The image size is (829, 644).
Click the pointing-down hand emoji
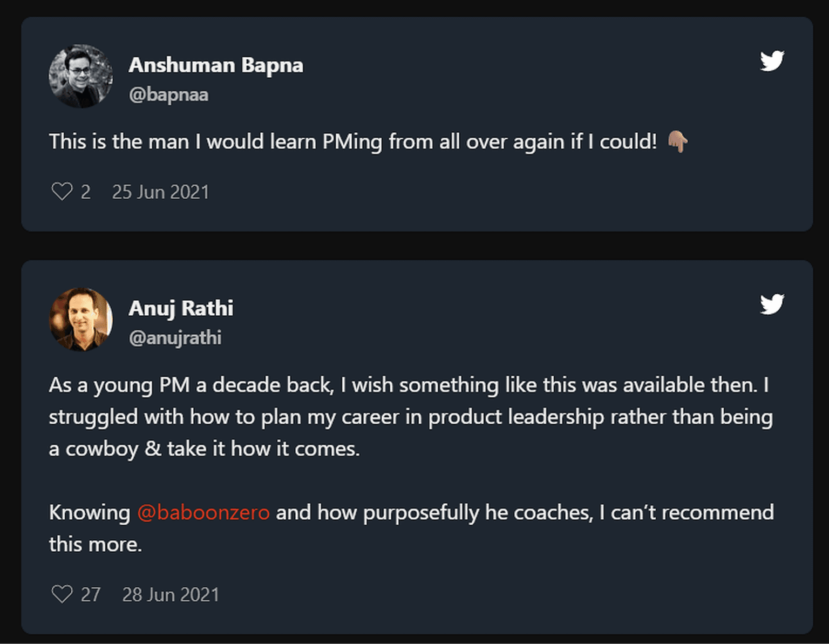pyautogui.click(x=678, y=142)
